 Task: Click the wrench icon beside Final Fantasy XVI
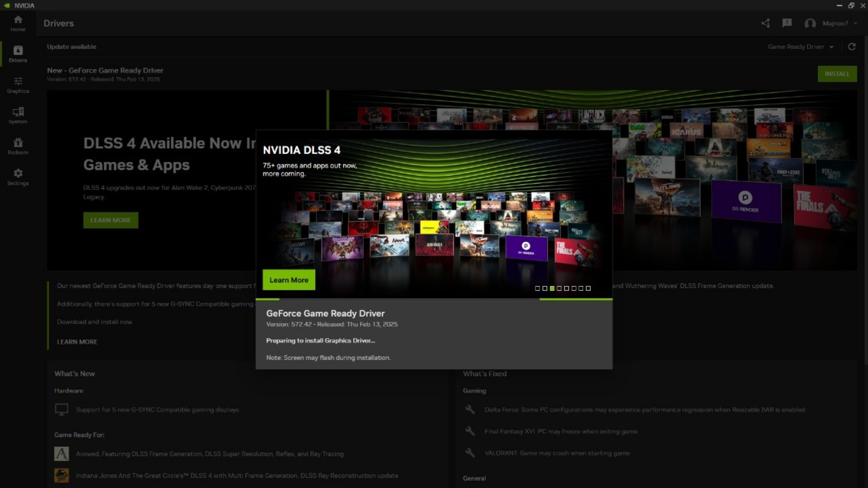click(x=470, y=431)
